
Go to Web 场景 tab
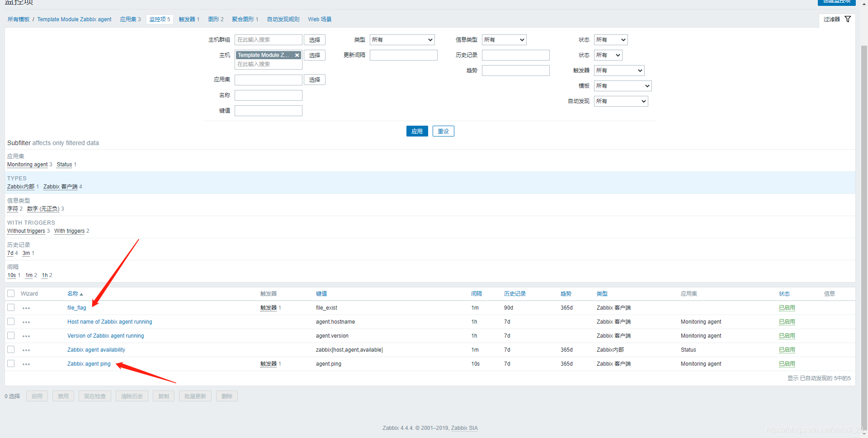(320, 19)
